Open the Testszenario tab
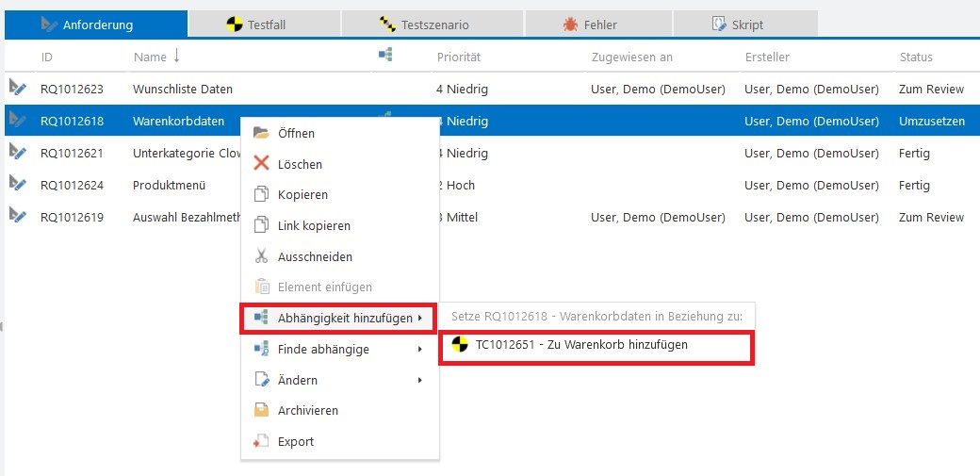 [432, 25]
